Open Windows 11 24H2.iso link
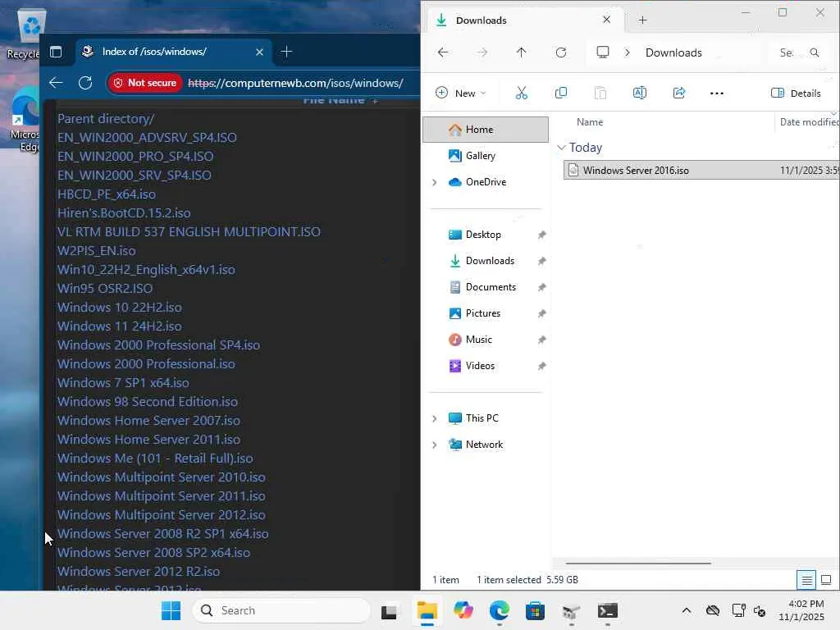 [x=120, y=326]
